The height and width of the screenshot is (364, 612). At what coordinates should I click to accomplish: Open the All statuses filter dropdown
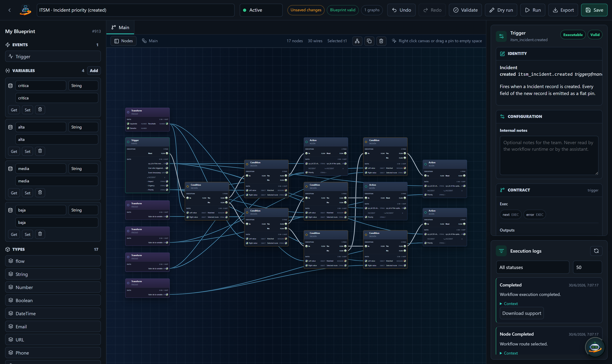point(532,267)
